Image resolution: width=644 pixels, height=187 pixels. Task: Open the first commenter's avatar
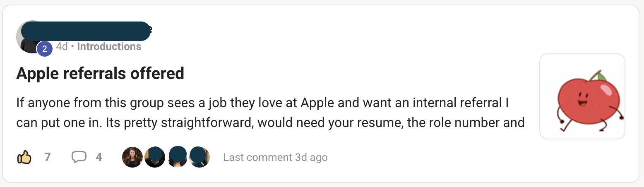[x=132, y=157]
